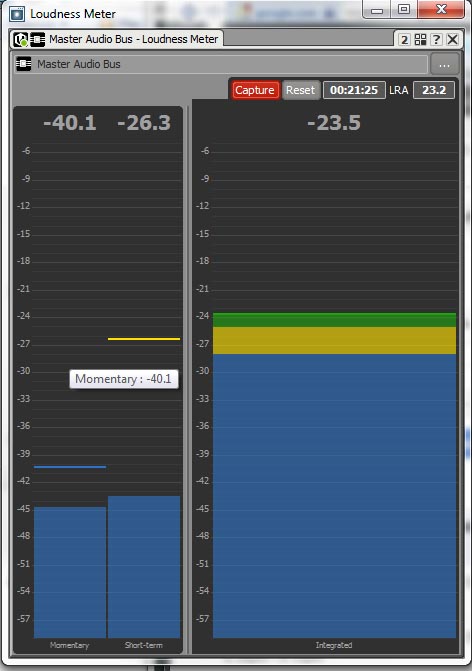Open help with the question mark icon
The width and height of the screenshot is (472, 671).
(436, 40)
